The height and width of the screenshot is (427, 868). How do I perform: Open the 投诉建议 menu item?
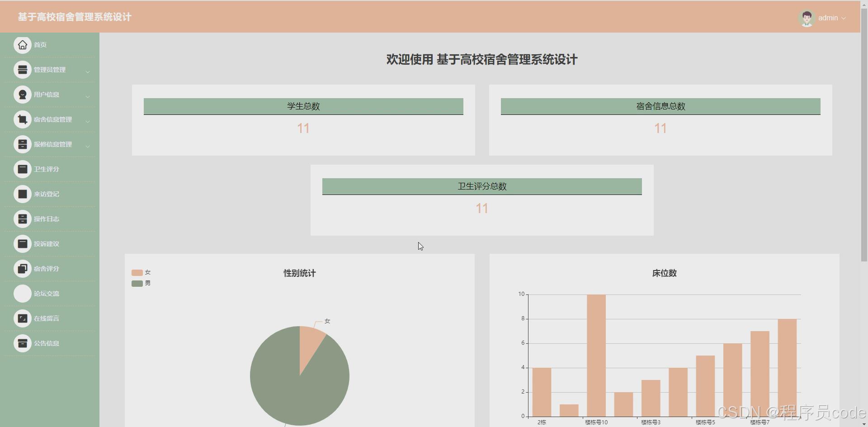coord(50,244)
